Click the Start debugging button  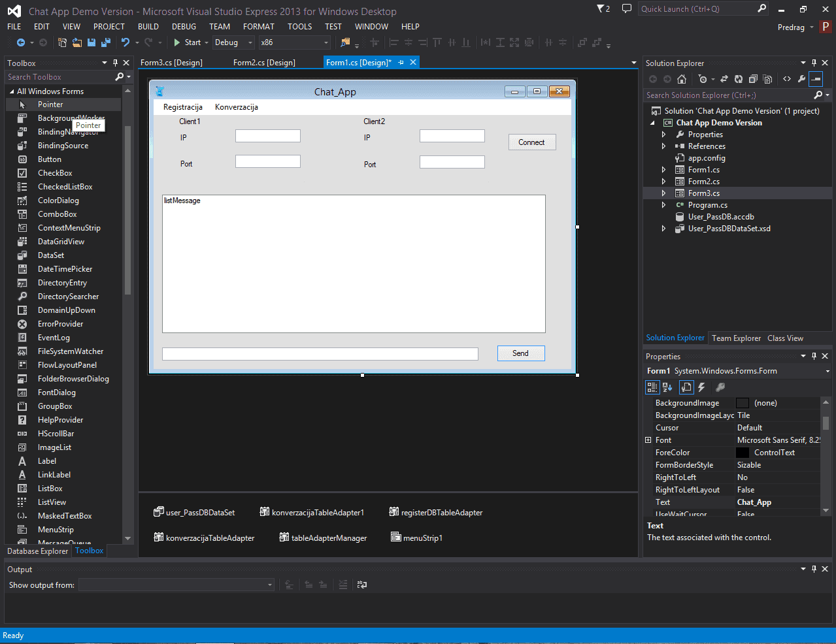click(187, 42)
